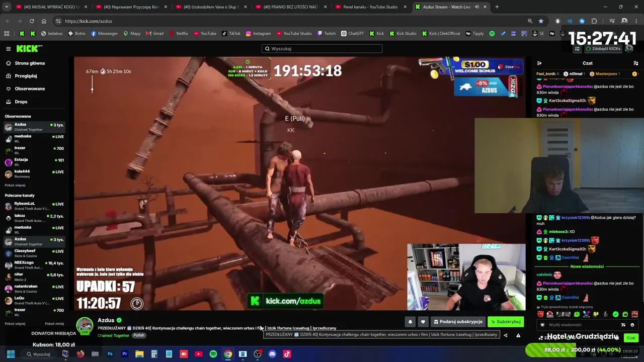Click the green Czat send button
The image size is (644, 362).
click(x=631, y=338)
